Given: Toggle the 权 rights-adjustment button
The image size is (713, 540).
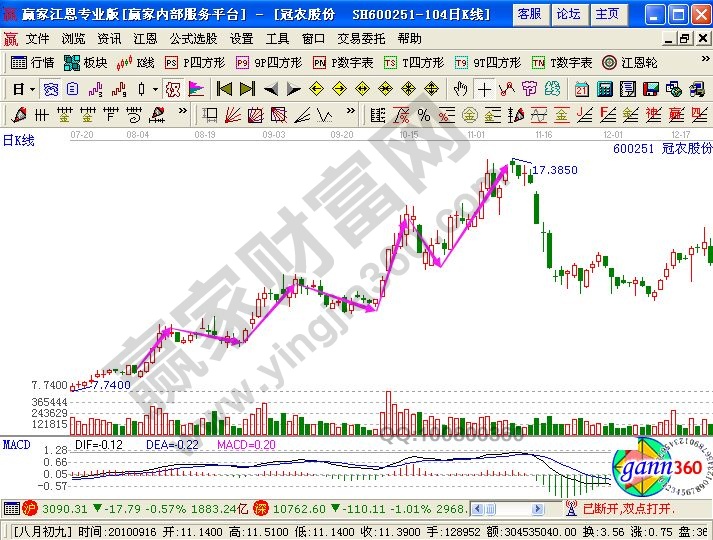Looking at the screenshot, I should point(173,90).
